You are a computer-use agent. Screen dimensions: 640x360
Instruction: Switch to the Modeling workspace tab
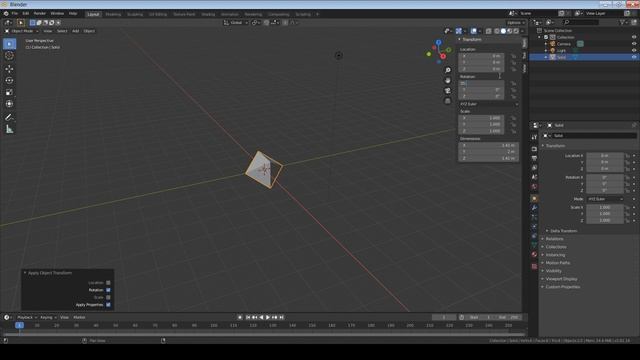[x=113, y=14]
